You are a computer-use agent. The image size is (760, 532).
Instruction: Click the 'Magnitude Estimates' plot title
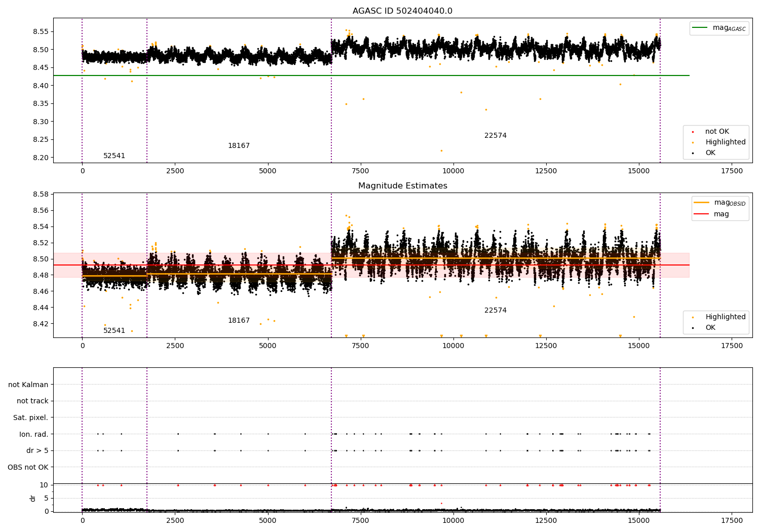402,186
